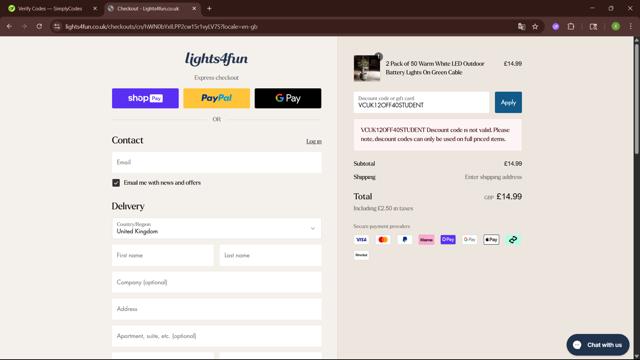The width and height of the screenshot is (640, 360).
Task: Click the Total £14.99 amount
Action: [509, 196]
